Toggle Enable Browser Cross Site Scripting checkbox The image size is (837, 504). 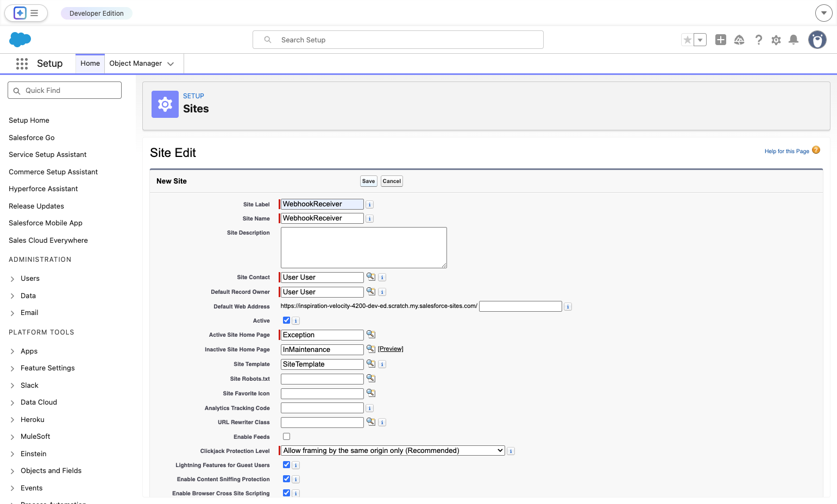[x=286, y=493]
